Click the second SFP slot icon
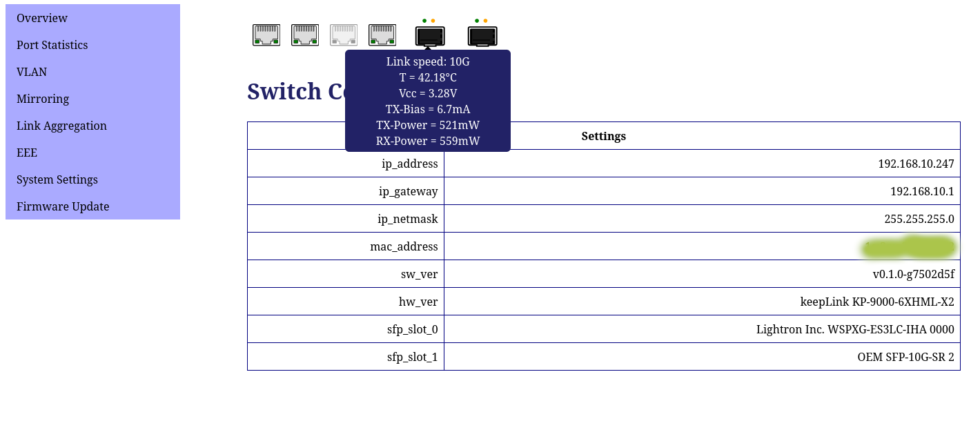 [x=482, y=36]
